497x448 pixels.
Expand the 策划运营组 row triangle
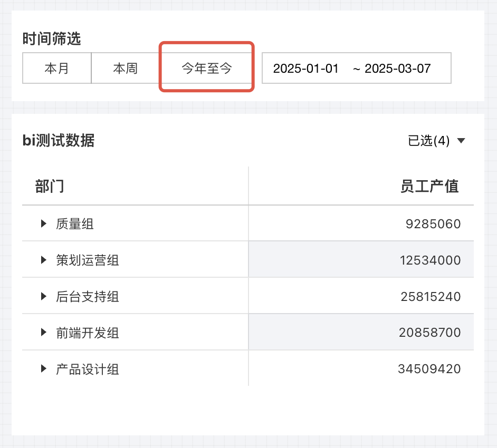coord(44,260)
